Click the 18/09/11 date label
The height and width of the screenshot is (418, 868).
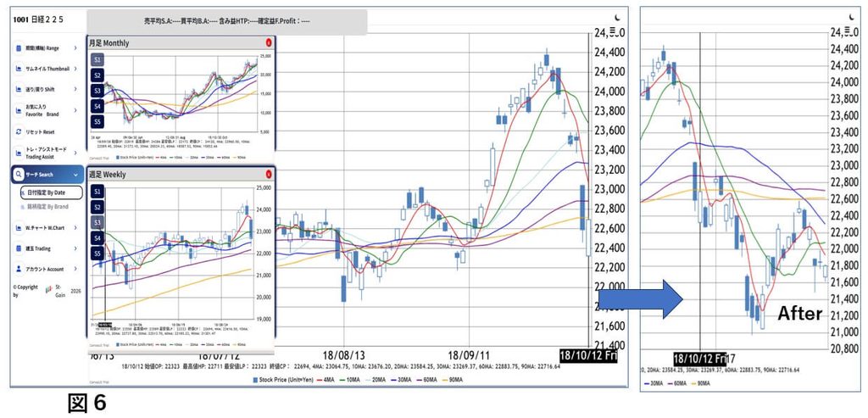470,356
